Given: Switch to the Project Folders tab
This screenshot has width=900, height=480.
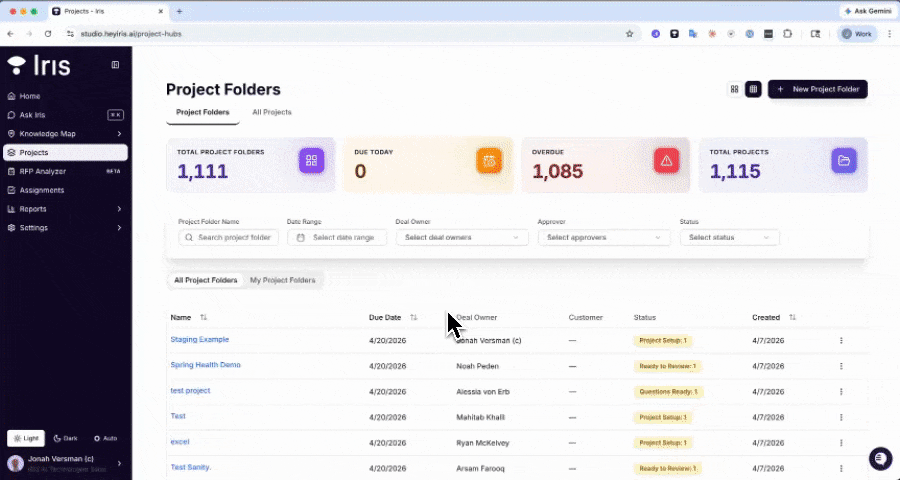Looking at the screenshot, I should [x=203, y=112].
